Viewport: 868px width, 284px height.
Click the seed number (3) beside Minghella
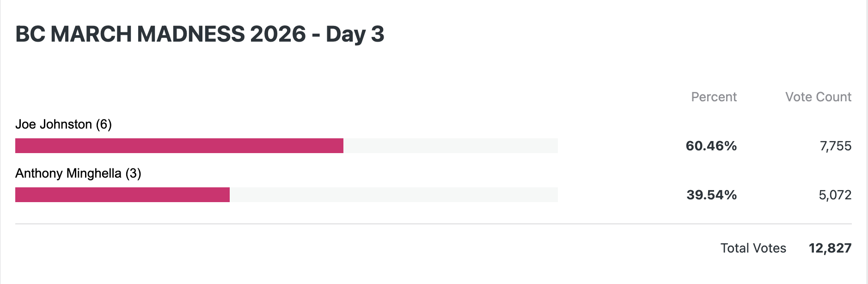(134, 173)
